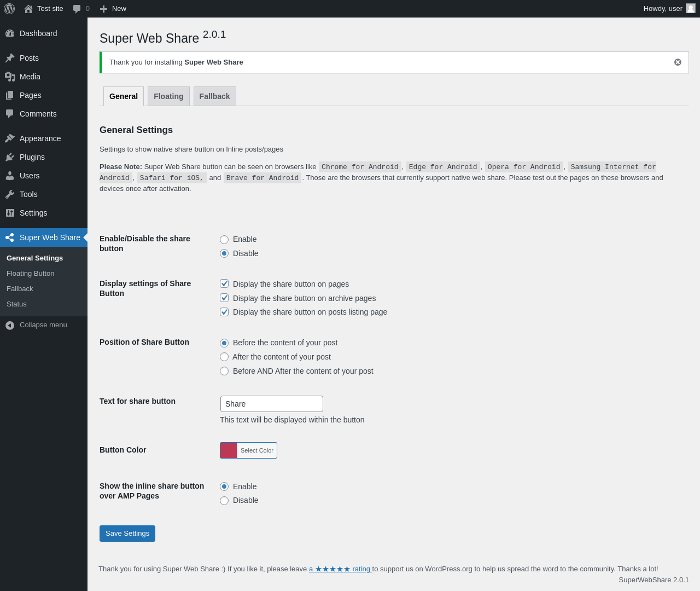
Task: Select Enable for the share button
Action: pyautogui.click(x=224, y=240)
